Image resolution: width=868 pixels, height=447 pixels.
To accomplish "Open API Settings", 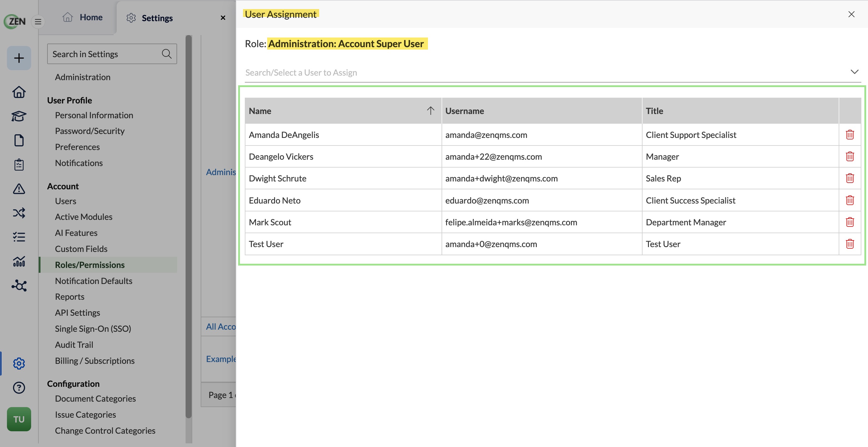I will click(x=77, y=312).
